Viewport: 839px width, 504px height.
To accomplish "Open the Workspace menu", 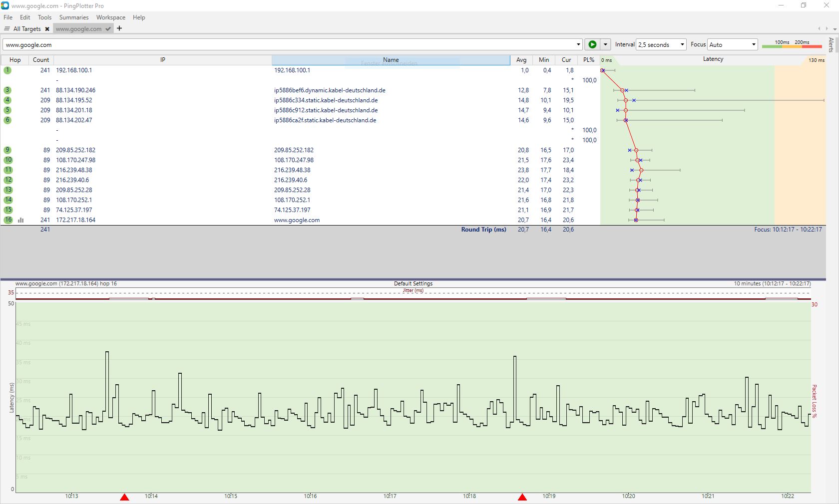I will point(111,17).
